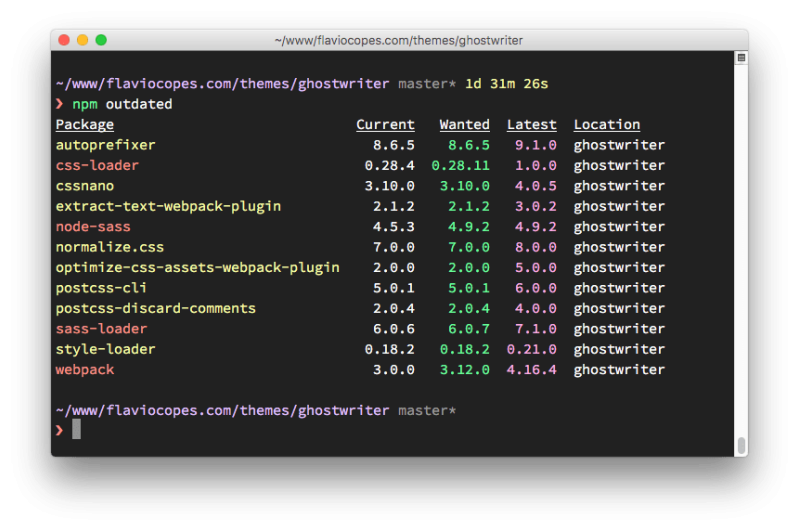Click the window title ghostwriter path

pos(398,40)
